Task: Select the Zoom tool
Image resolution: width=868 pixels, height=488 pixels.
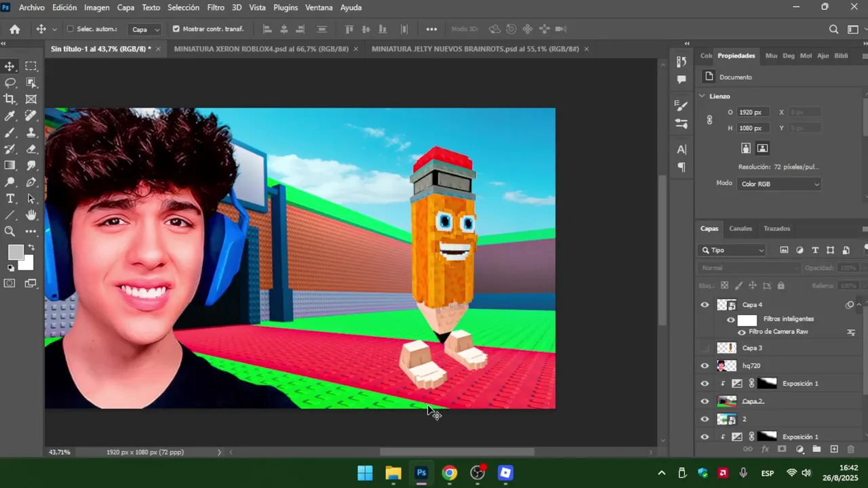Action: pos(9,232)
